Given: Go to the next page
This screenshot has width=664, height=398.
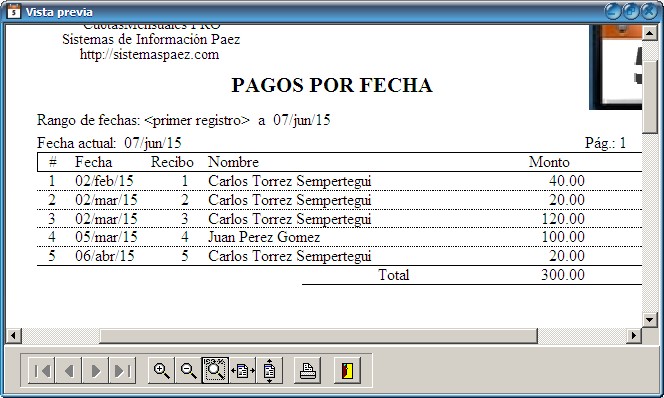Looking at the screenshot, I should 95,370.
